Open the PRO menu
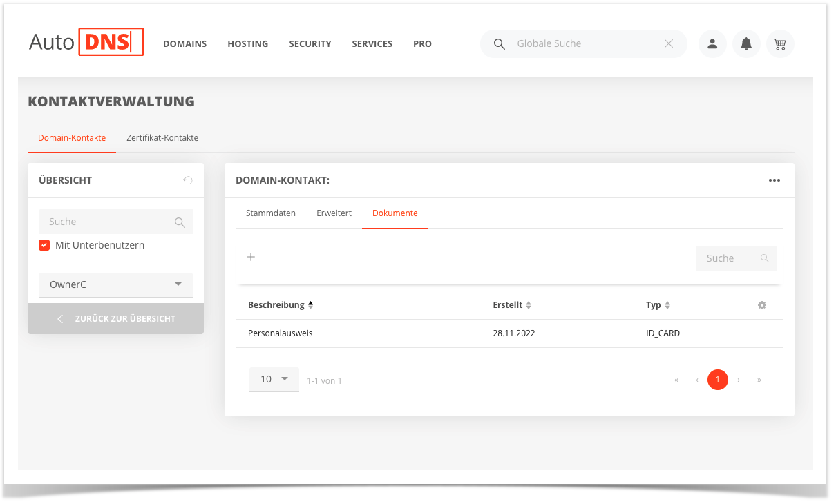Viewport: 836px width, 504px height. 422,43
